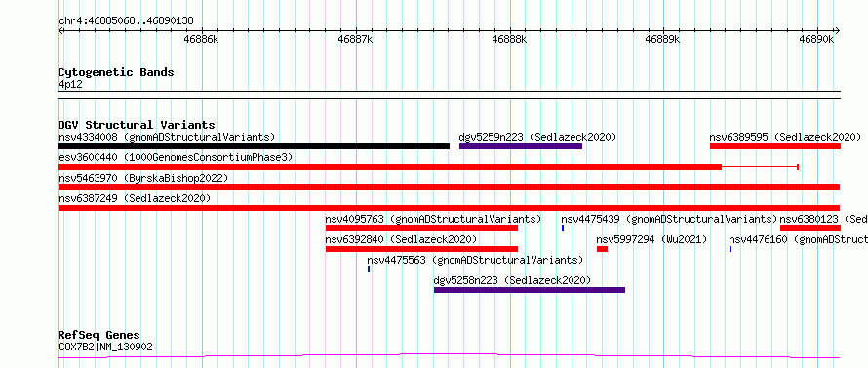Click the small blue nsv4476160 marker
The image size is (868, 368).
(730, 249)
